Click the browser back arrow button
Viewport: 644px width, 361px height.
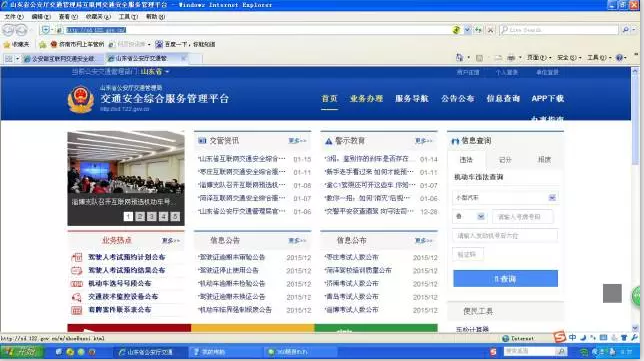[x=9, y=30]
